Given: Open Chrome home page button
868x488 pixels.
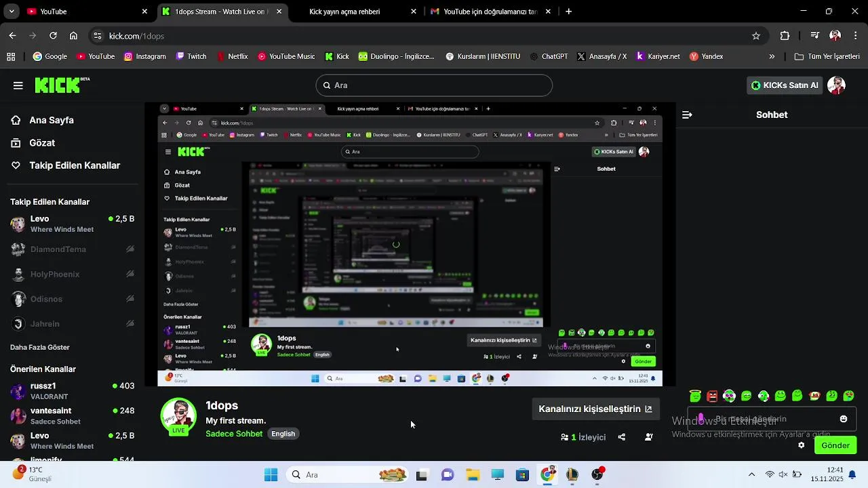Looking at the screenshot, I should pos(73,36).
